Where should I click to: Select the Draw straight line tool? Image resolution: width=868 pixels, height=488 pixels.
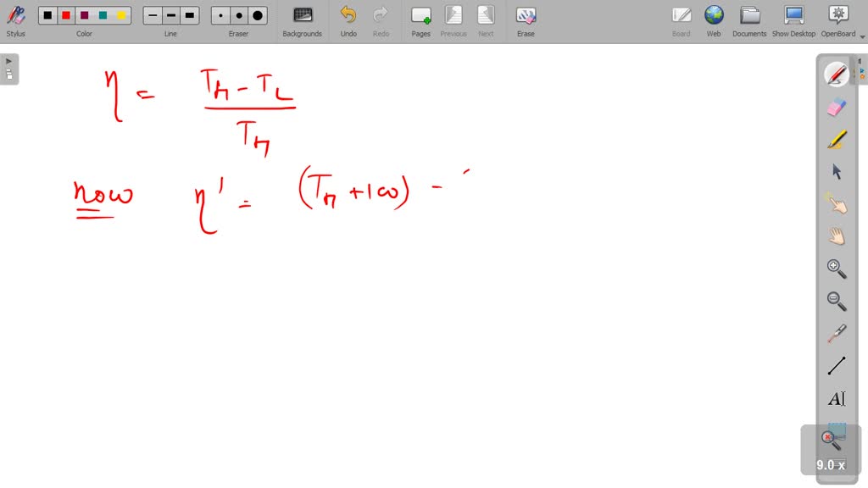tap(836, 365)
